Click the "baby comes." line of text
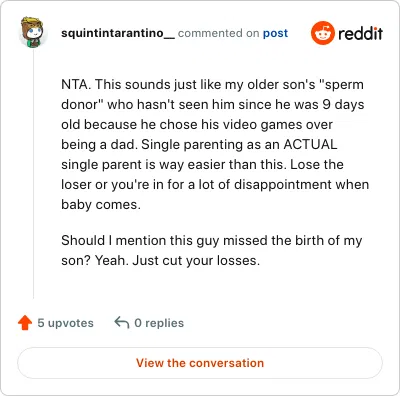400x396 pixels. pyautogui.click(x=101, y=204)
